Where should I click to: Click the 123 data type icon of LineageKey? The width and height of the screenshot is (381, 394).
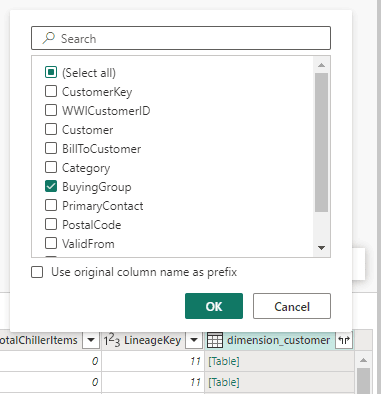pos(111,340)
